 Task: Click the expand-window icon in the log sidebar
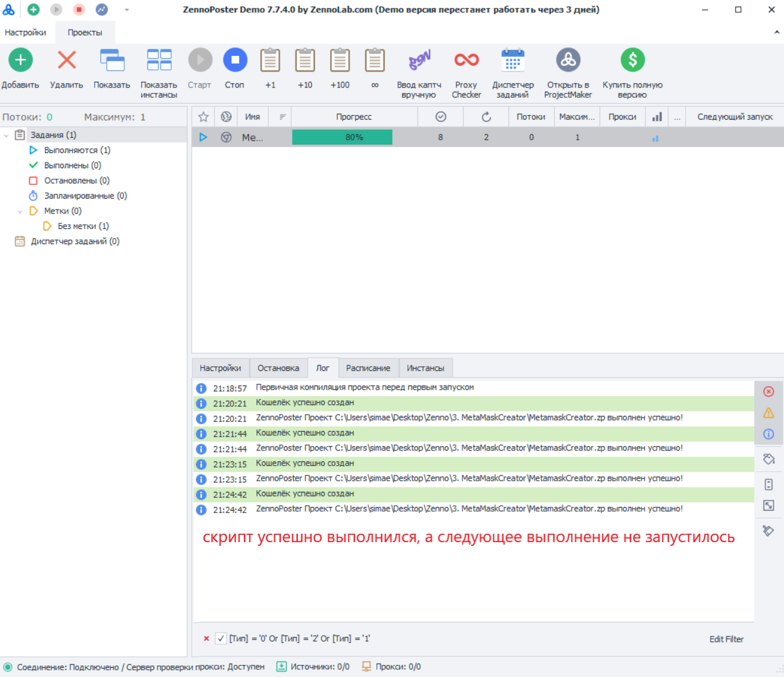769,505
